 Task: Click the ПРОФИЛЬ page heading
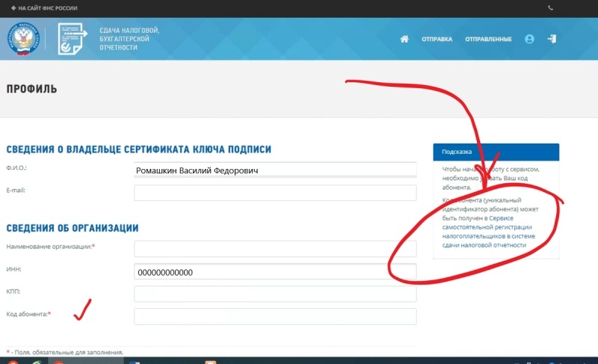pyautogui.click(x=31, y=89)
